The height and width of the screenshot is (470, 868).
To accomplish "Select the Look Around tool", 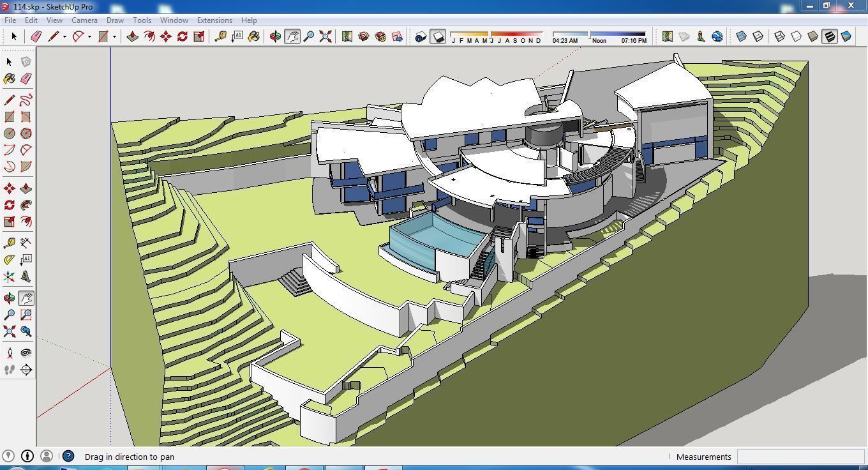I will tap(26, 353).
